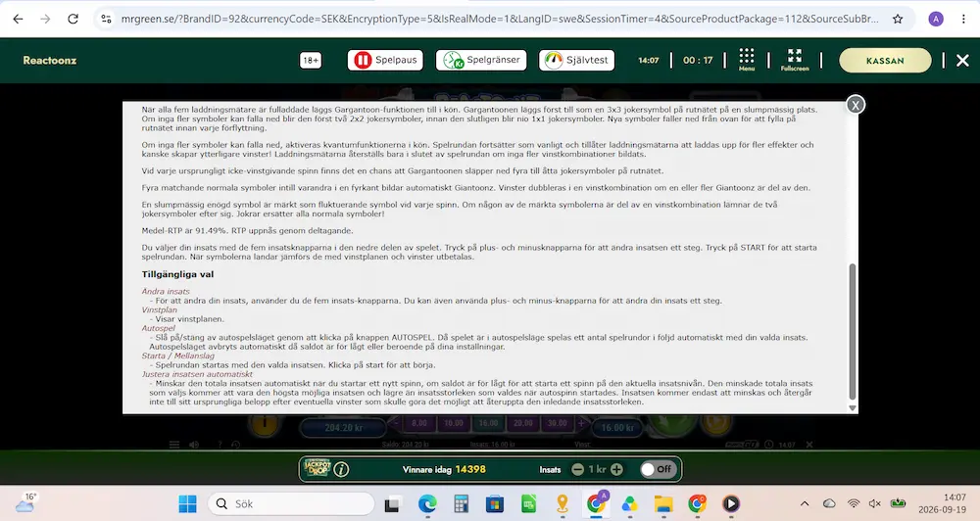Open OneDrive cloud tray icon
The width and height of the screenshot is (980, 521).
pos(829,503)
